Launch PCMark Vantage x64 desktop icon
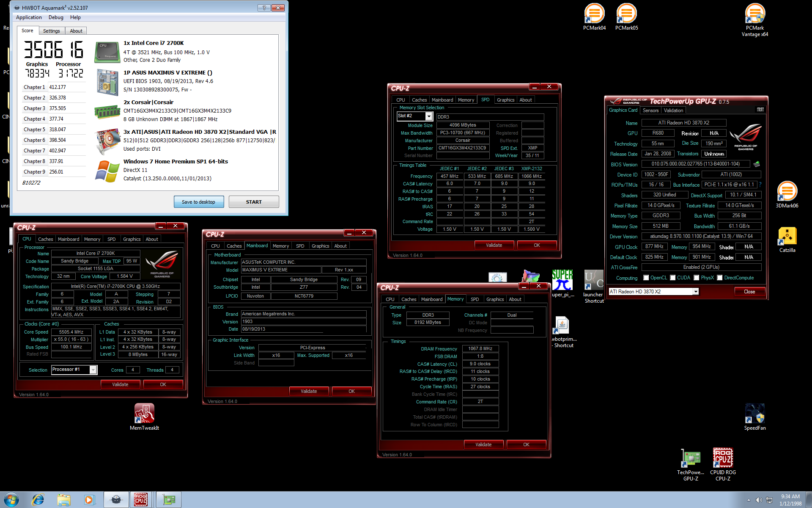812x508 pixels. tap(755, 20)
